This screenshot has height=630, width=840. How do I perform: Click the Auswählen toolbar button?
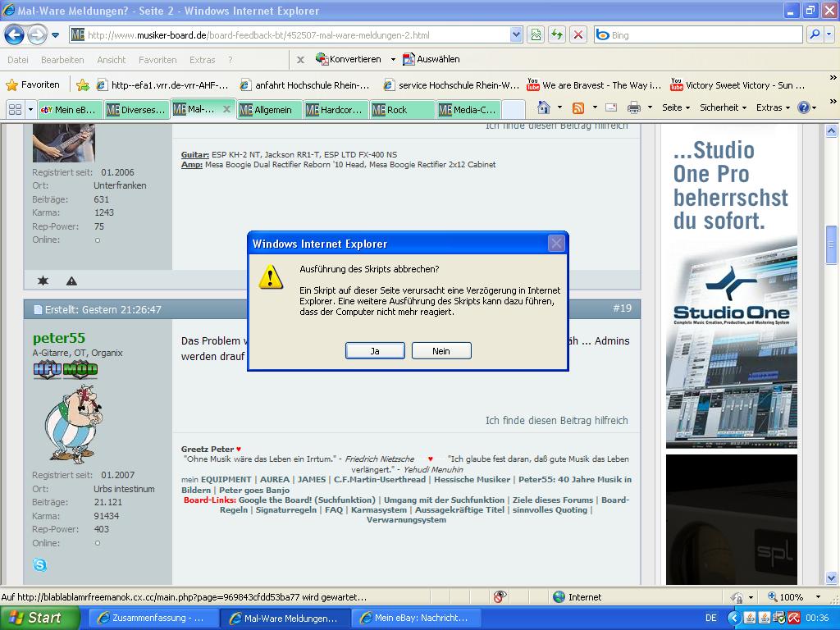pyautogui.click(x=431, y=59)
